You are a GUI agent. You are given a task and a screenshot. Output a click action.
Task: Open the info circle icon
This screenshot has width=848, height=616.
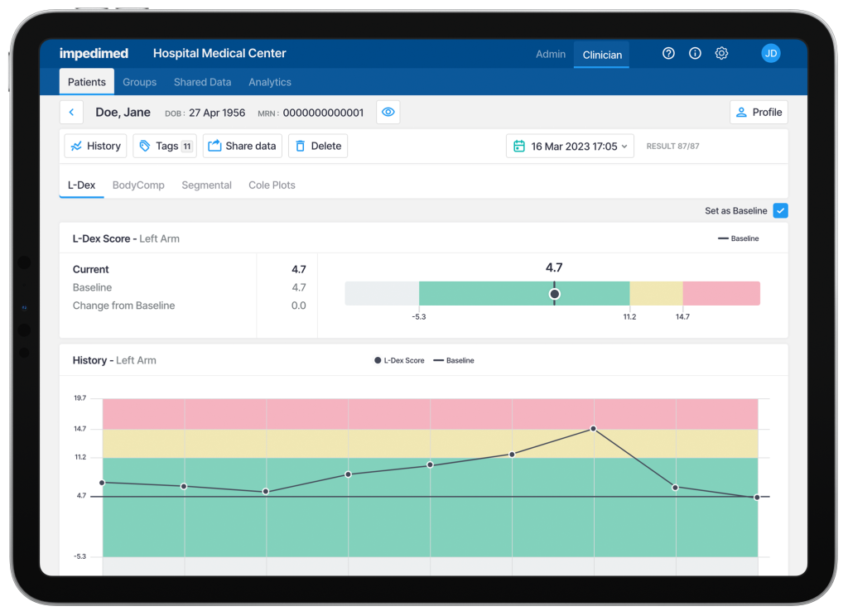point(695,53)
